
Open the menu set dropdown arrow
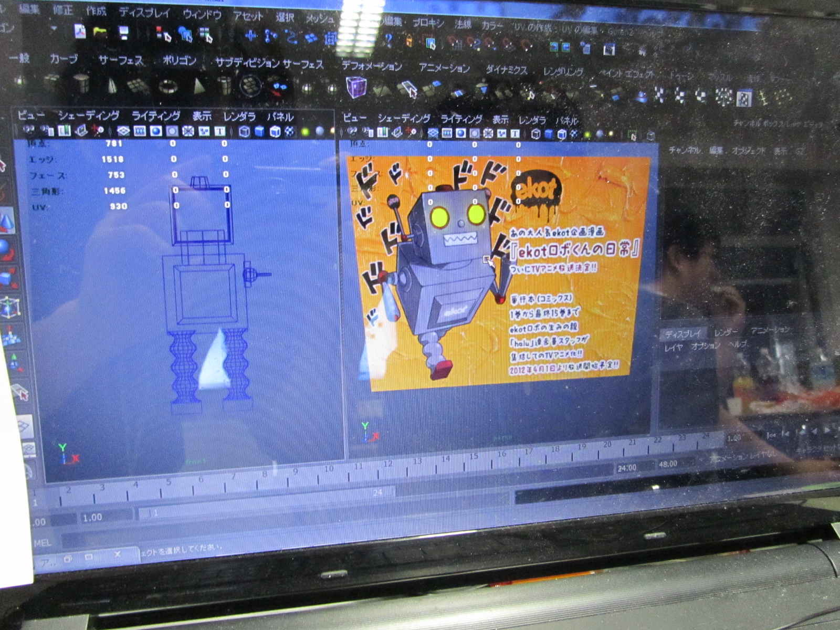[54, 29]
